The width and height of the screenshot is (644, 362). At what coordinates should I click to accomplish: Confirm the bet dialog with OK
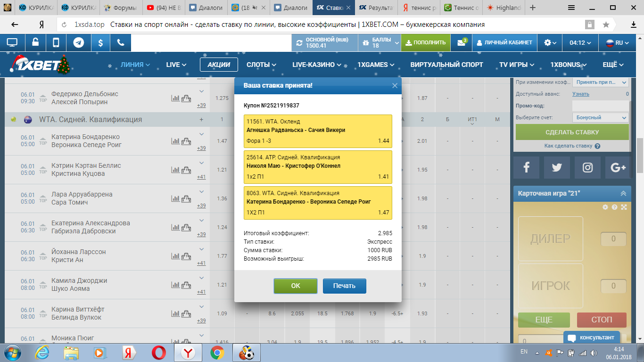(x=296, y=286)
